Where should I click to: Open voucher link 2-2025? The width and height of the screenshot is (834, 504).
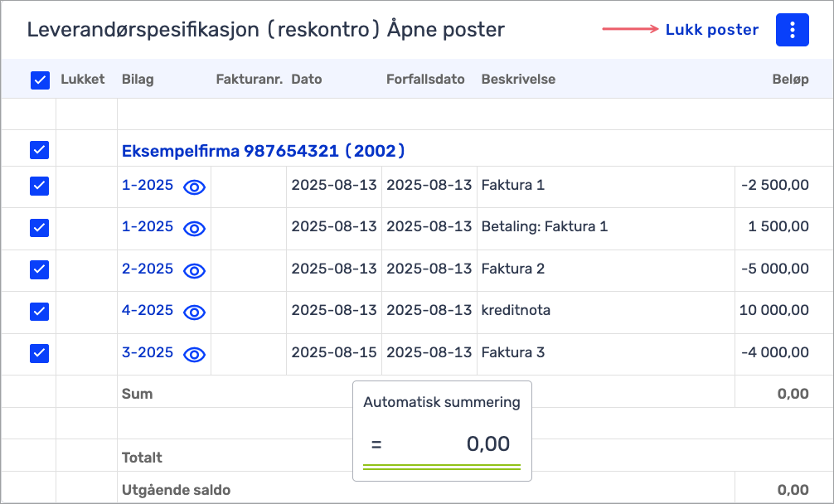pyautogui.click(x=148, y=269)
